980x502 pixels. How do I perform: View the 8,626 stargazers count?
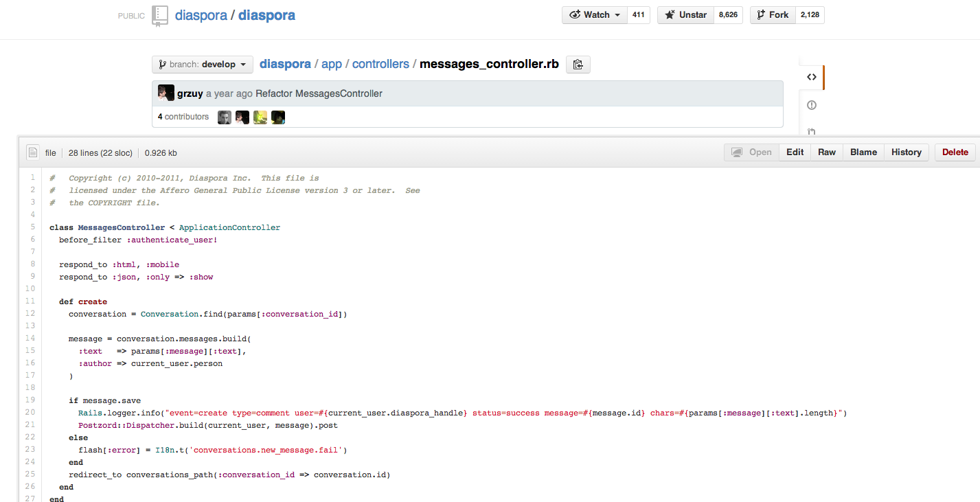tap(728, 15)
